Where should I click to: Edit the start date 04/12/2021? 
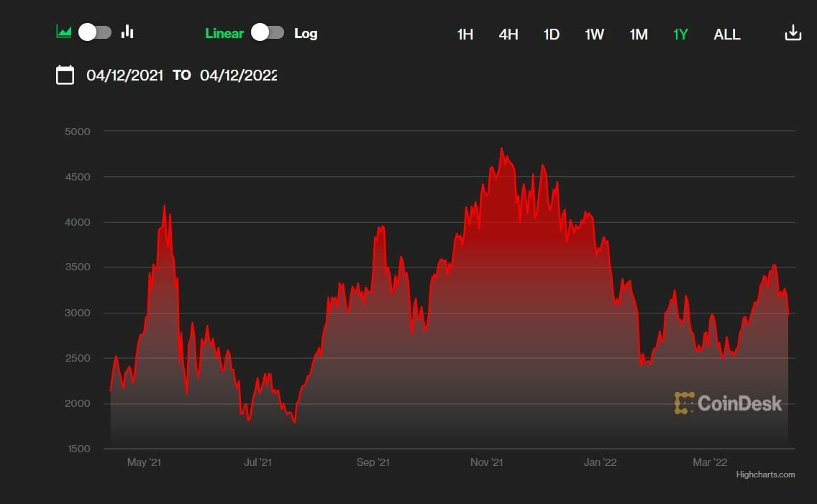coord(124,75)
